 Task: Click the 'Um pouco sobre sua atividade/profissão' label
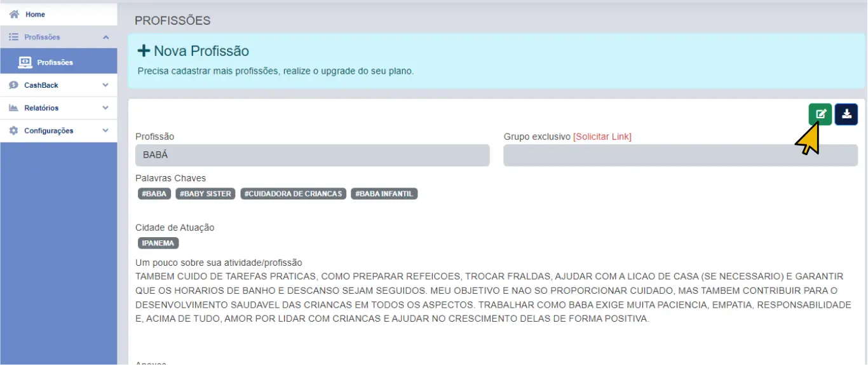pyautogui.click(x=219, y=263)
